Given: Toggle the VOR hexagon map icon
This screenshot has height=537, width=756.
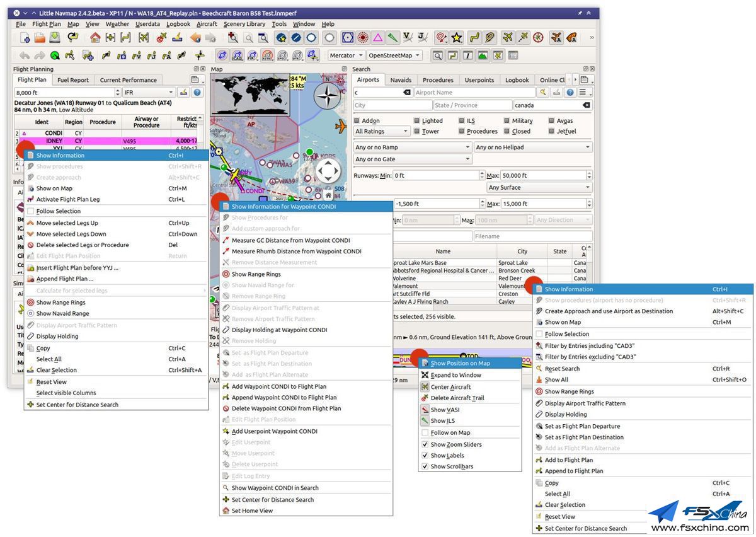Looking at the screenshot, I should [x=346, y=38].
